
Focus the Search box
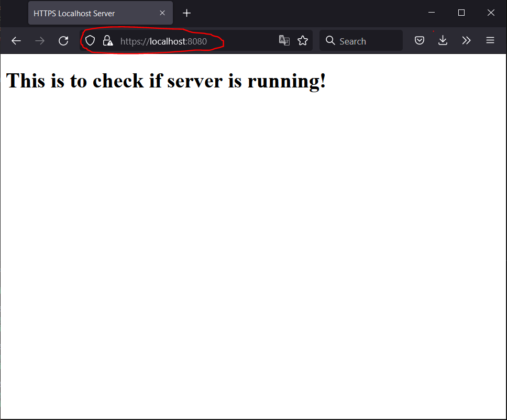361,40
